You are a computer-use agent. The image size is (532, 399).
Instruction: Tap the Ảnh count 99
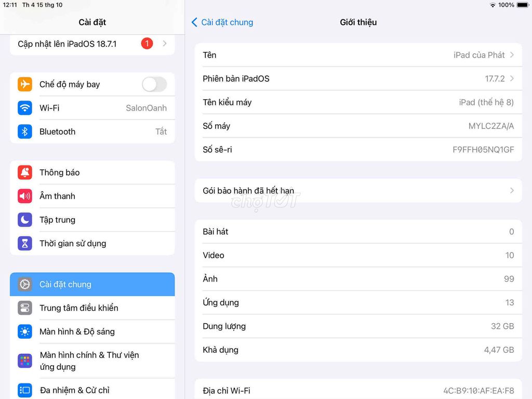[x=509, y=279]
